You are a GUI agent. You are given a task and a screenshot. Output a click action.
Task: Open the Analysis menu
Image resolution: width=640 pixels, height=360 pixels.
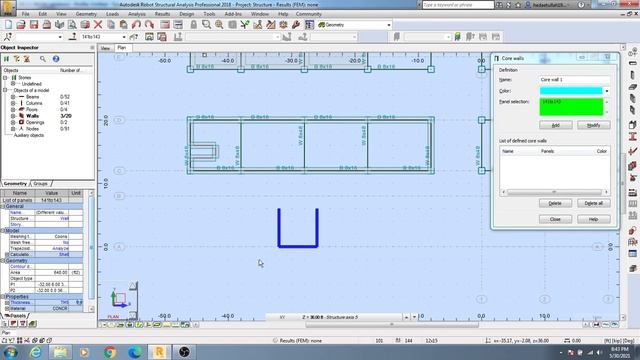point(137,14)
